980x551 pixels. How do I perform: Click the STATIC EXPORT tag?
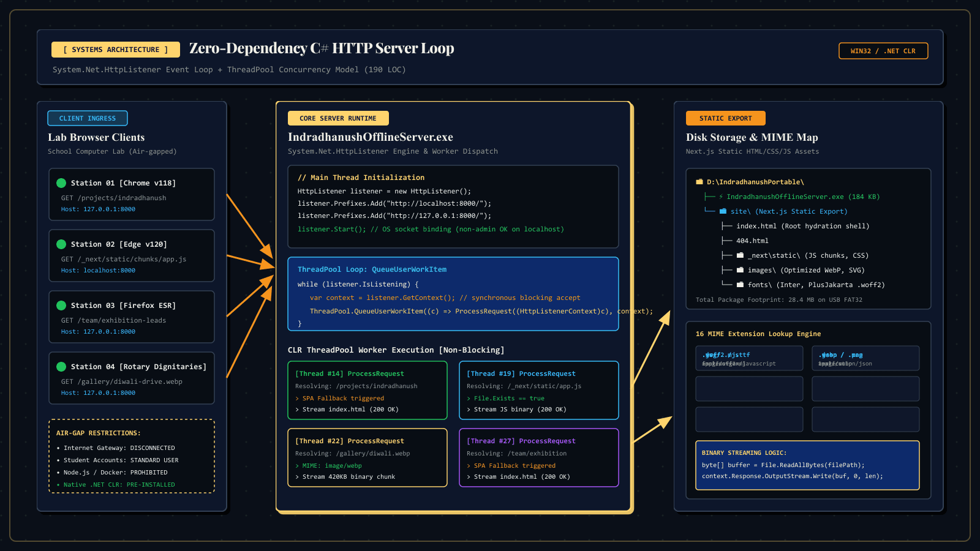click(x=726, y=118)
